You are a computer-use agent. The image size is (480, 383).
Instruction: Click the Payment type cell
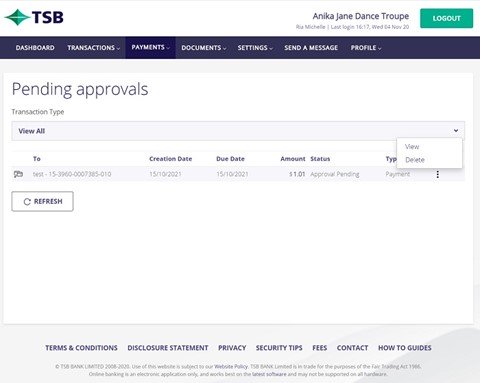[398, 174]
